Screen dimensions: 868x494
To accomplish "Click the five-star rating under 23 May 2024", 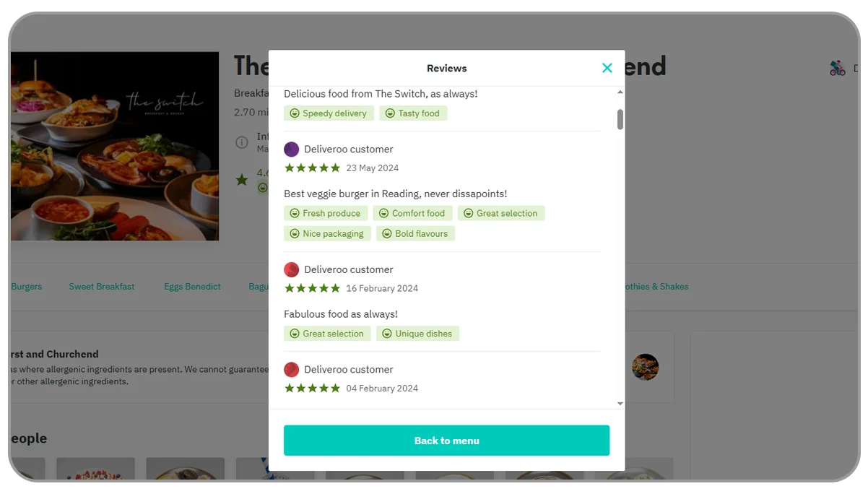I will click(x=312, y=167).
